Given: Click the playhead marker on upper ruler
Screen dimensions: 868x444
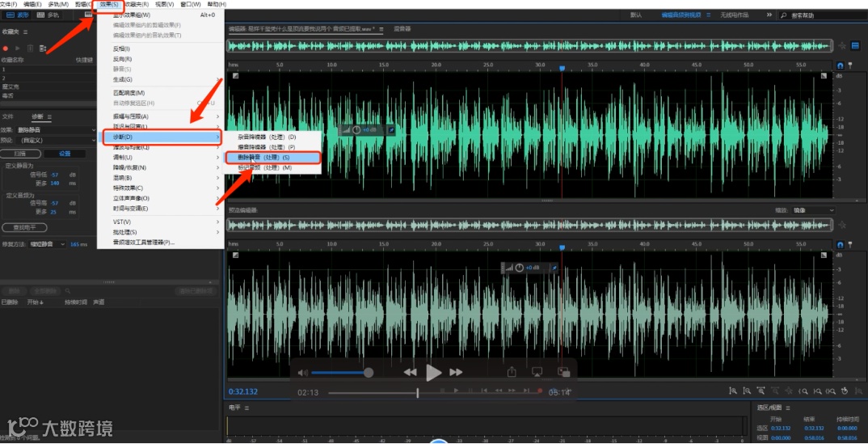Looking at the screenshot, I should coord(562,68).
